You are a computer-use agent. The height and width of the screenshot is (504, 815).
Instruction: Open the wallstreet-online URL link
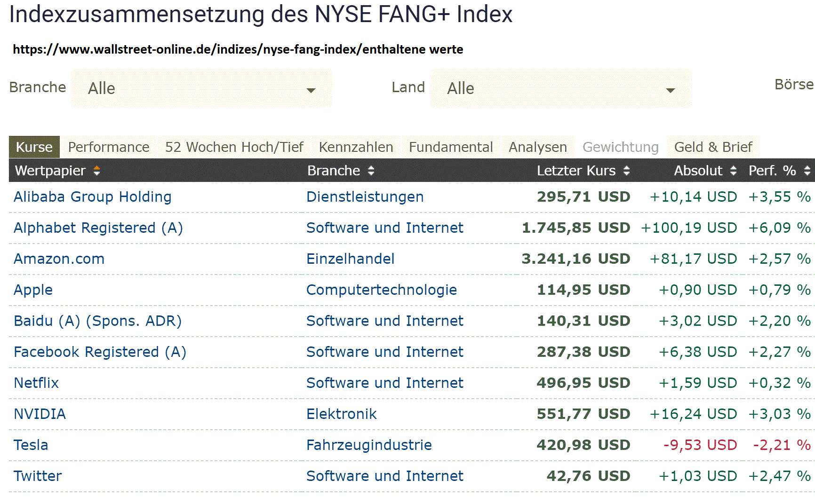coord(238,49)
